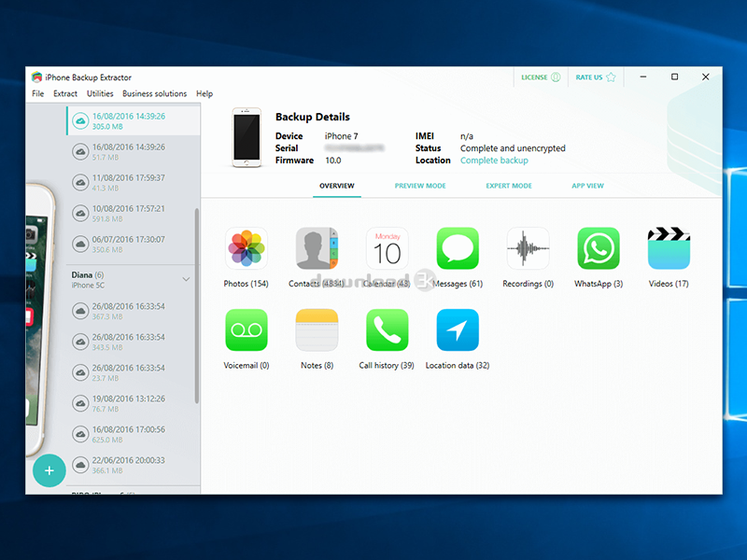Open the Complete backup location link
Screen dimensions: 747x560
click(494, 161)
